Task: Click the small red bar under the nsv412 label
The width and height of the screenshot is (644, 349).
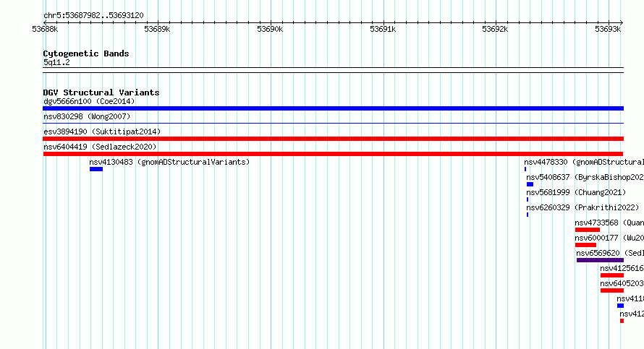Action: tap(622, 321)
